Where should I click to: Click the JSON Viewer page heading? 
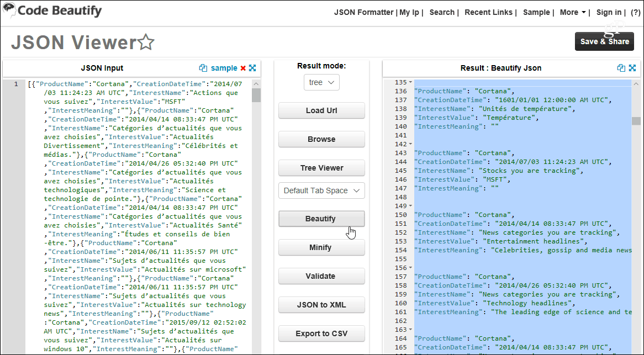click(x=74, y=43)
